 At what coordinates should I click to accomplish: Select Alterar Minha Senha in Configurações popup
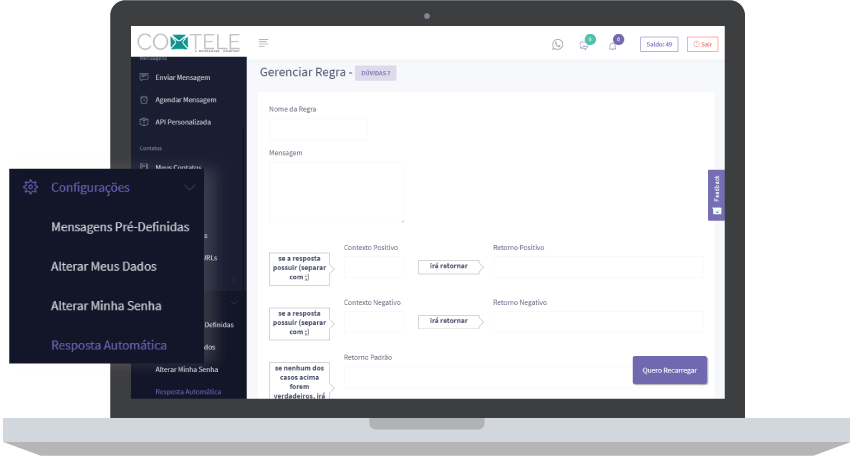pos(106,306)
